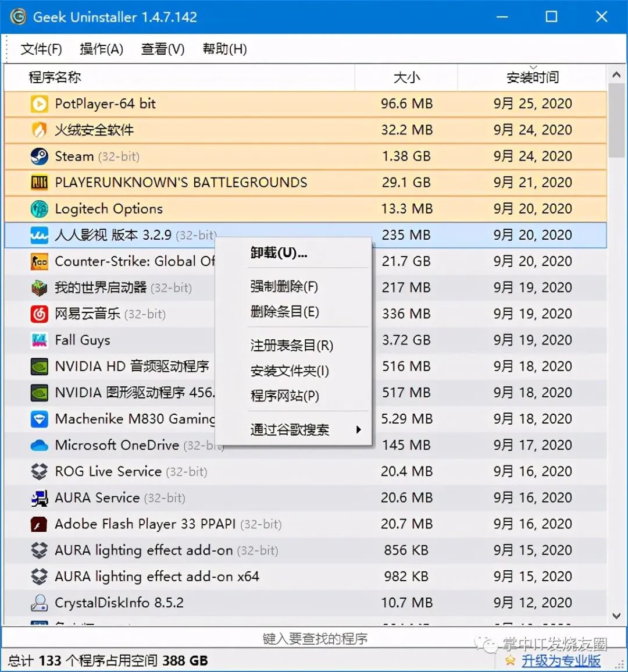
Task: Click the AURA Service icon
Action: click(x=39, y=498)
